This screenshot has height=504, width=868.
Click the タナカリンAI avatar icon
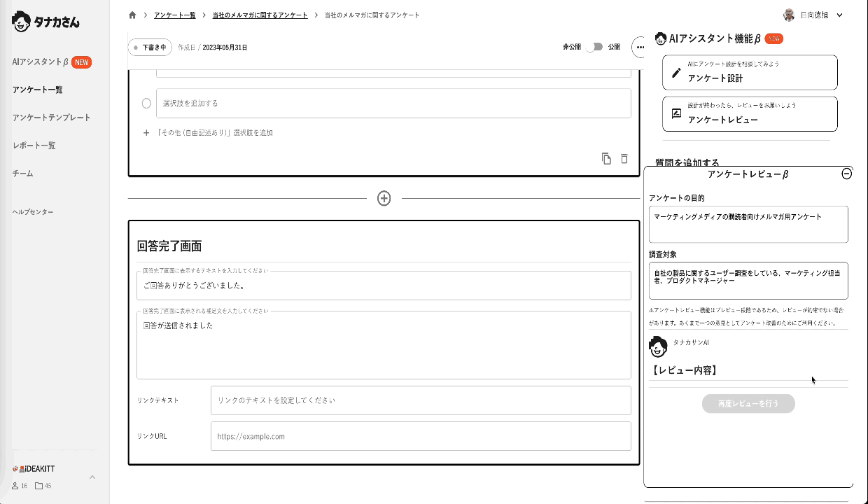pyautogui.click(x=658, y=346)
